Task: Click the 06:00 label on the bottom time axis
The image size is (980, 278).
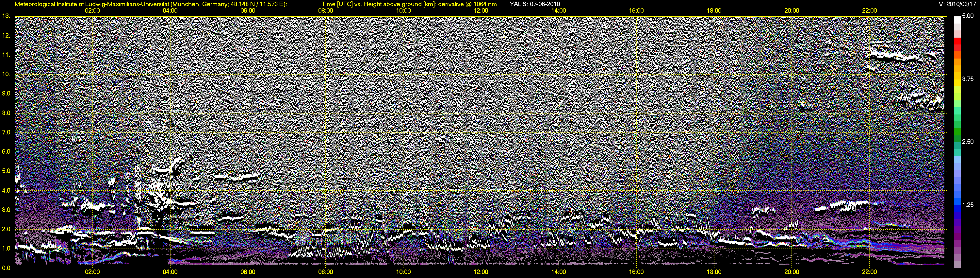Action: click(248, 272)
